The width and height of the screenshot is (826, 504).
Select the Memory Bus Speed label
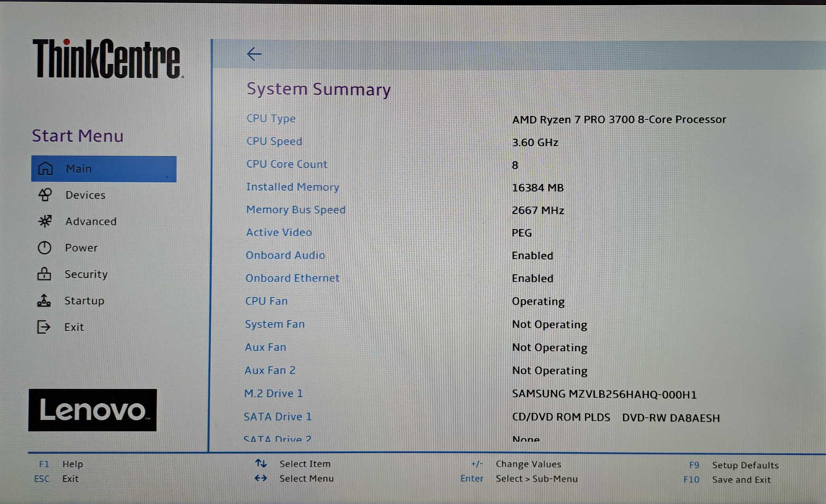pyautogui.click(x=295, y=209)
